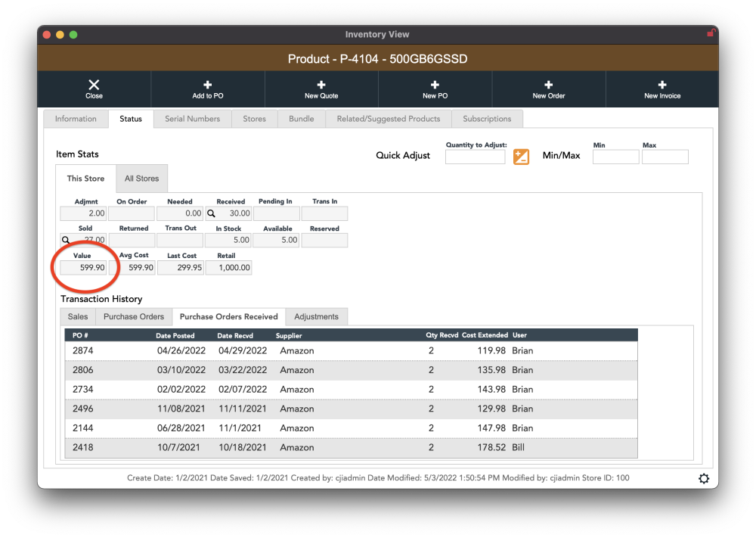Click the red lock icon in title bar
This screenshot has width=756, height=538.
pyautogui.click(x=711, y=33)
